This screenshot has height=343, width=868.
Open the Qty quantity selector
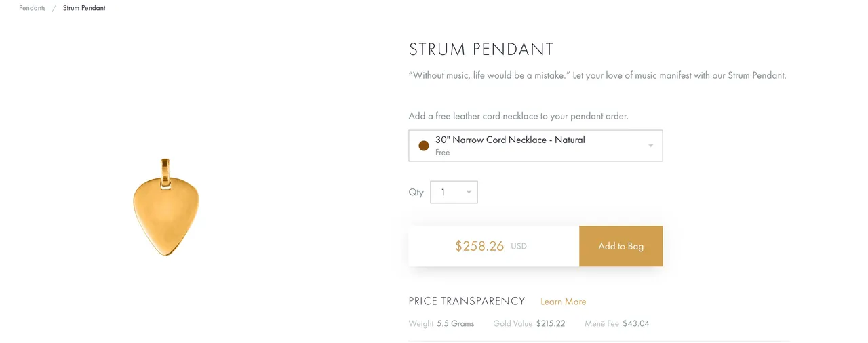tap(454, 192)
